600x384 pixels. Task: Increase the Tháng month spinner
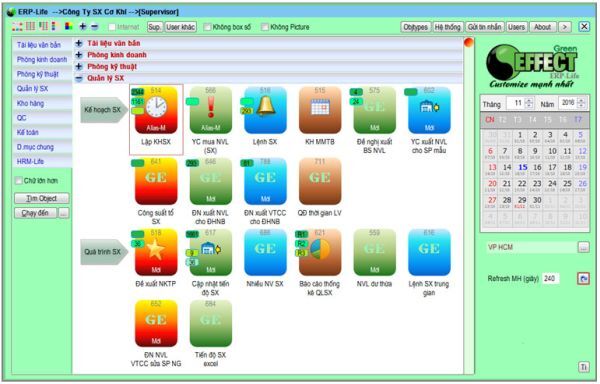point(529,101)
